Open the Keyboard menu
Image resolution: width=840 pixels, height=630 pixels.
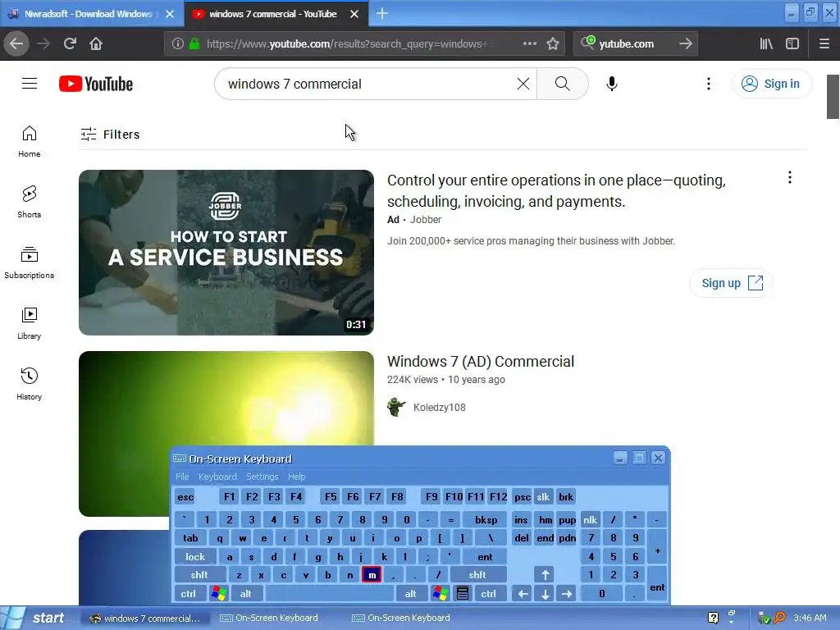coord(217,477)
